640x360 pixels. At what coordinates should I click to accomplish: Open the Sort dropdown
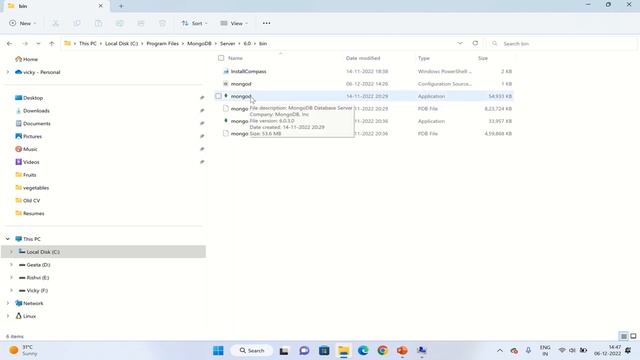(x=194, y=23)
